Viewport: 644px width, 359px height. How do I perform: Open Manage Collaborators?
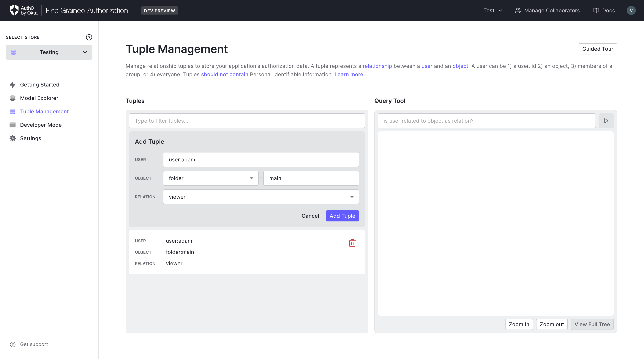(x=547, y=10)
